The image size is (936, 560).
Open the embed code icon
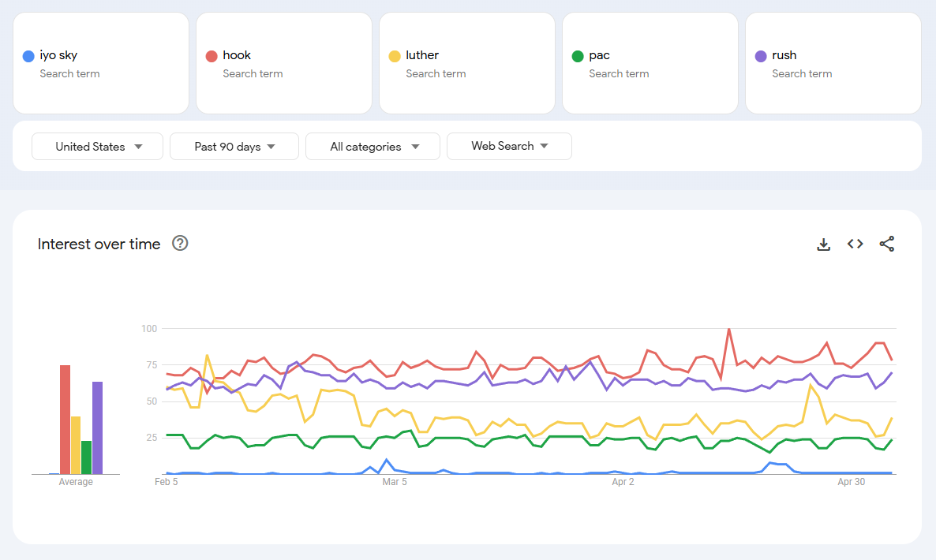pyautogui.click(x=855, y=245)
